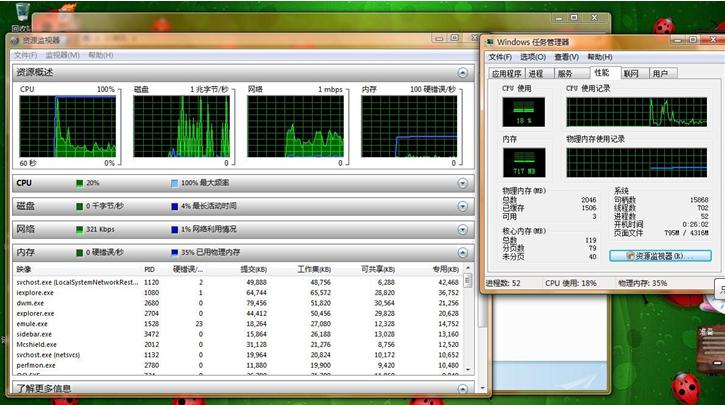Screen dimensions: 725x405
Task: Click the Task Manager title bar icon
Action: click(488, 42)
